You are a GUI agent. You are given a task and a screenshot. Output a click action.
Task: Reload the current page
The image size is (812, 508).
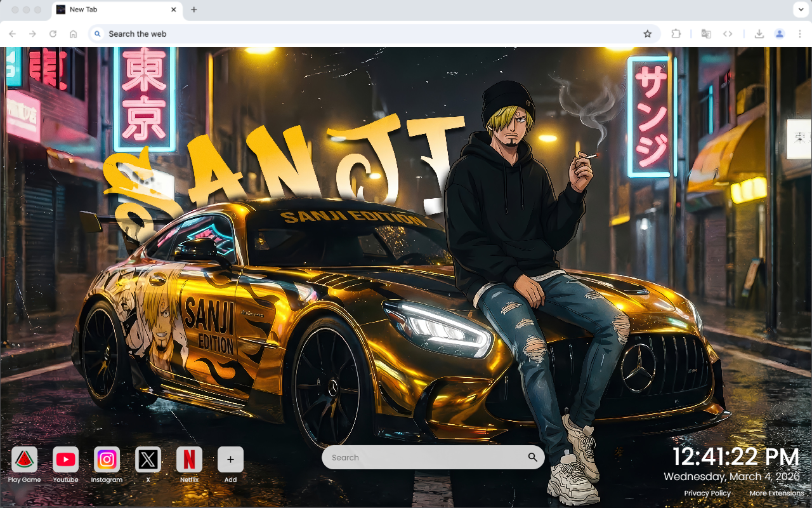(53, 34)
